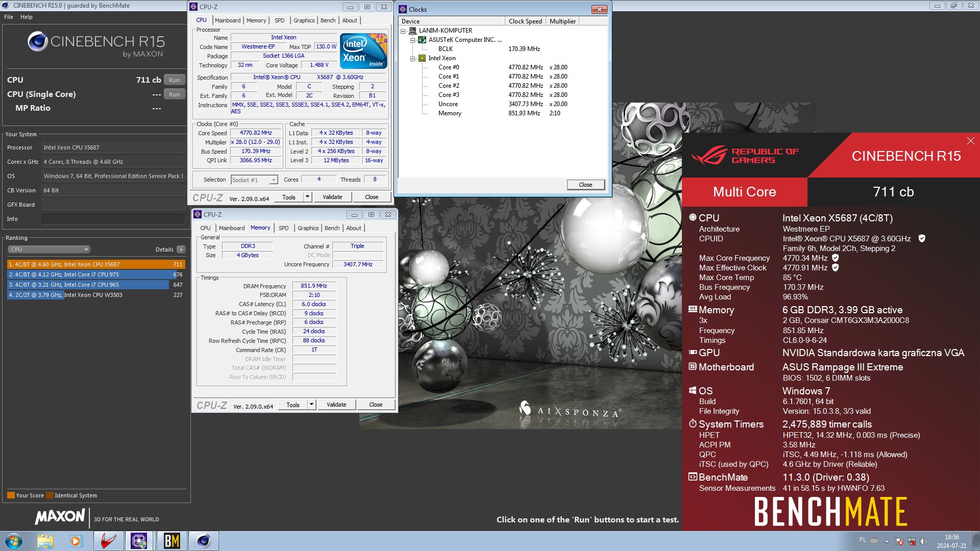The width and height of the screenshot is (980, 551).
Task: Click the Clock Speed column header
Action: 525,21
